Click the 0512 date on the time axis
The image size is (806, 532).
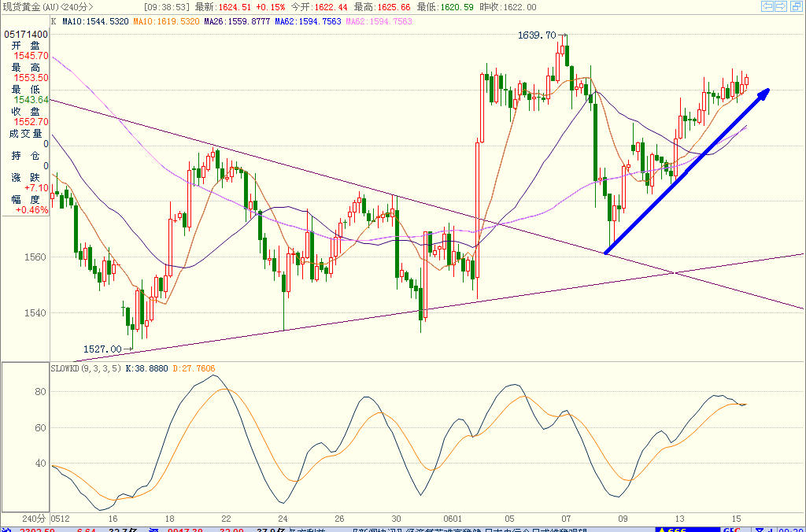point(60,519)
